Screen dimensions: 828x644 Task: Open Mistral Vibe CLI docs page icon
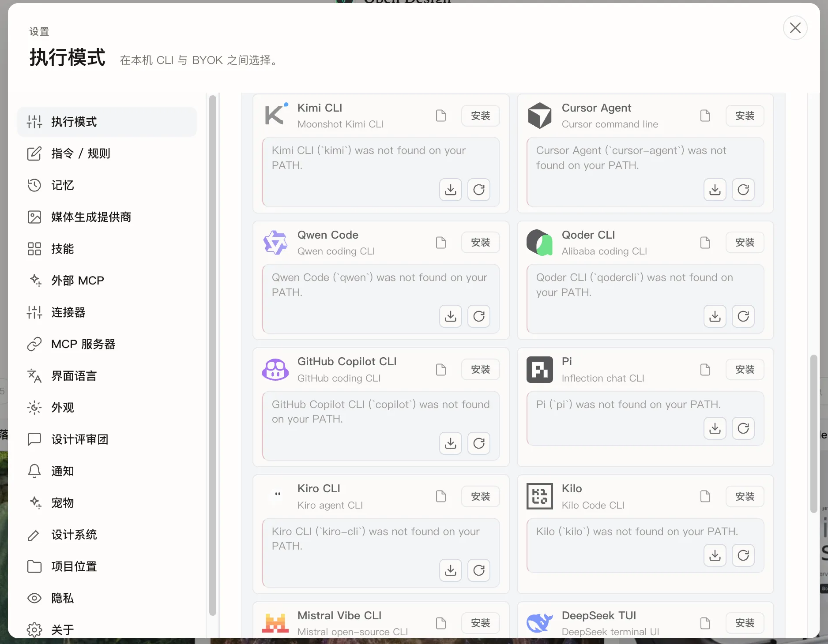pos(440,623)
